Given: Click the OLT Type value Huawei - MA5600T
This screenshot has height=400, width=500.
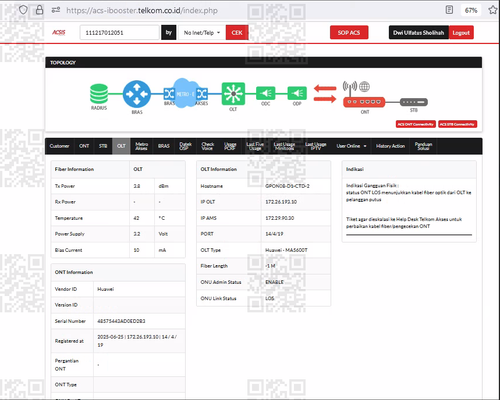Looking at the screenshot, I should [x=286, y=250].
